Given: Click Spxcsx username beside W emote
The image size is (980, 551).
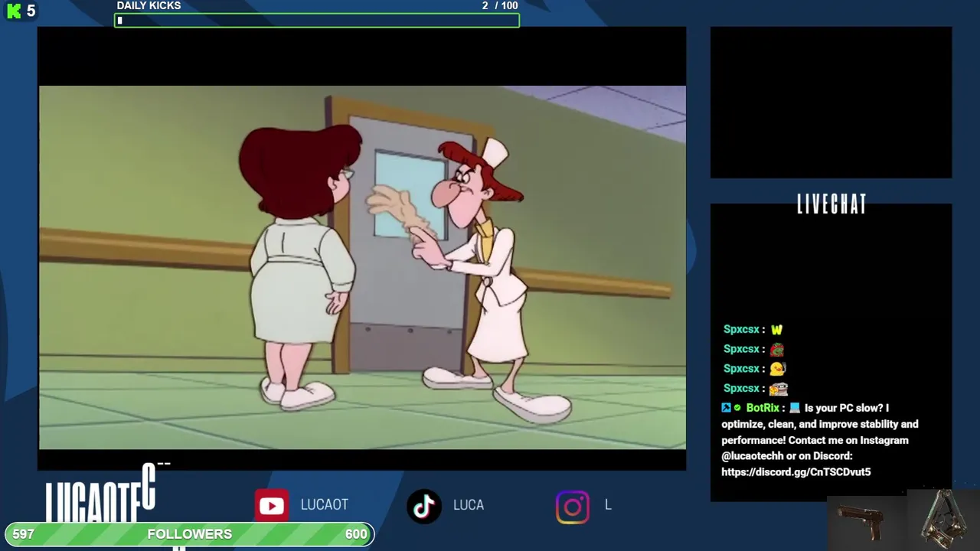Looking at the screenshot, I should [741, 330].
